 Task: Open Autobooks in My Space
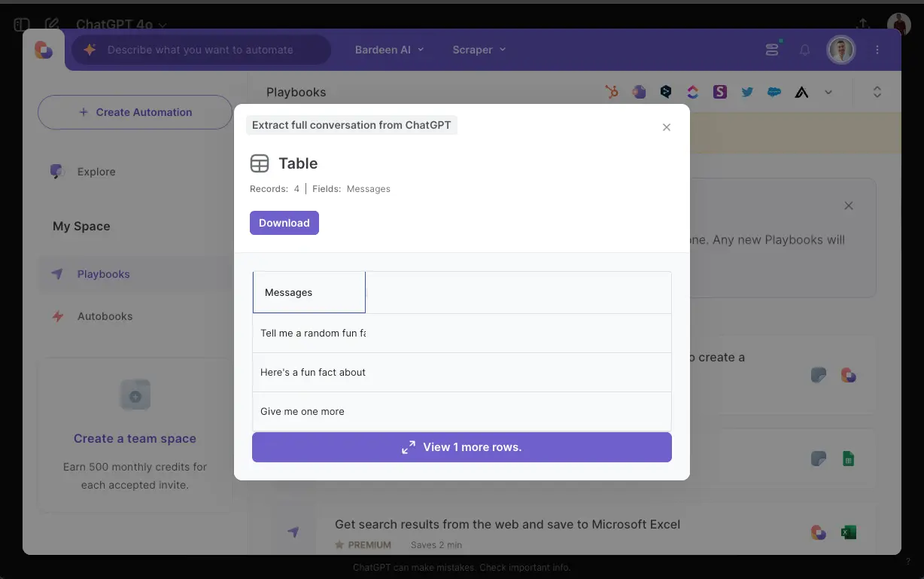(x=105, y=316)
